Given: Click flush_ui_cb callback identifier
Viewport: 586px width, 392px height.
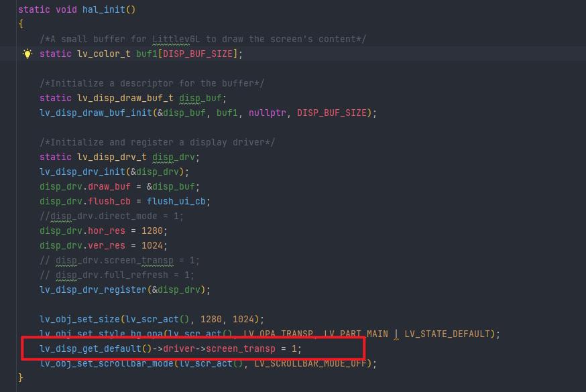Looking at the screenshot, I should pyautogui.click(x=176, y=201).
